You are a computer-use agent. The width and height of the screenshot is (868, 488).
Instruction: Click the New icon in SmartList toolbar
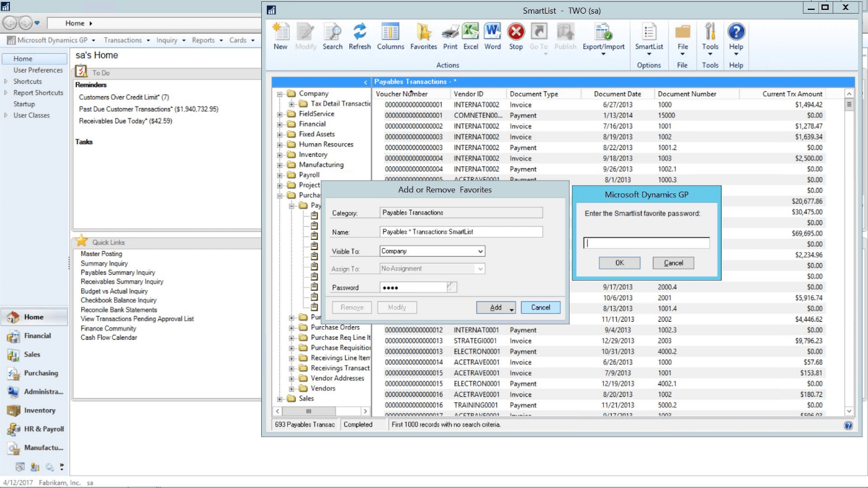coord(280,32)
